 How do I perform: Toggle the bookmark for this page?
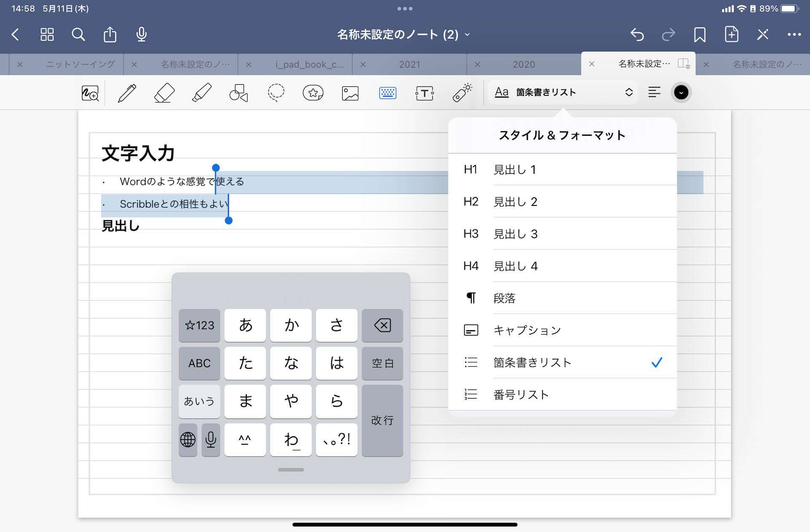tap(699, 35)
